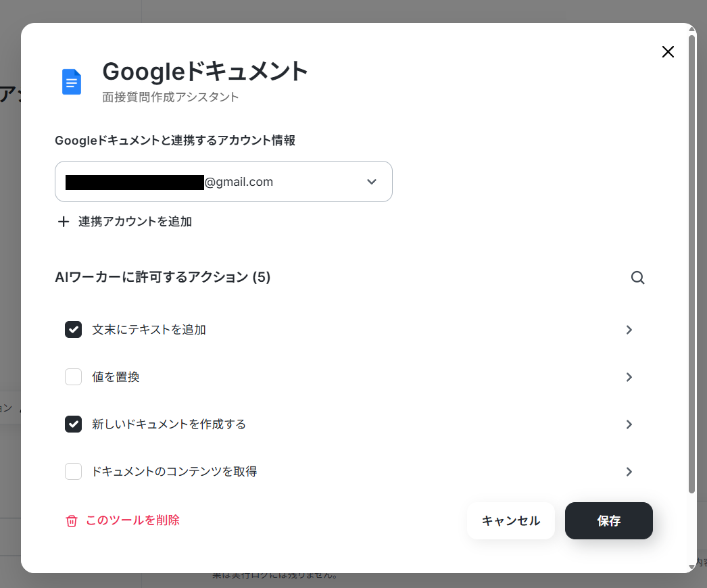Click the trash icon for tool deletion
The height and width of the screenshot is (588, 707).
(72, 521)
